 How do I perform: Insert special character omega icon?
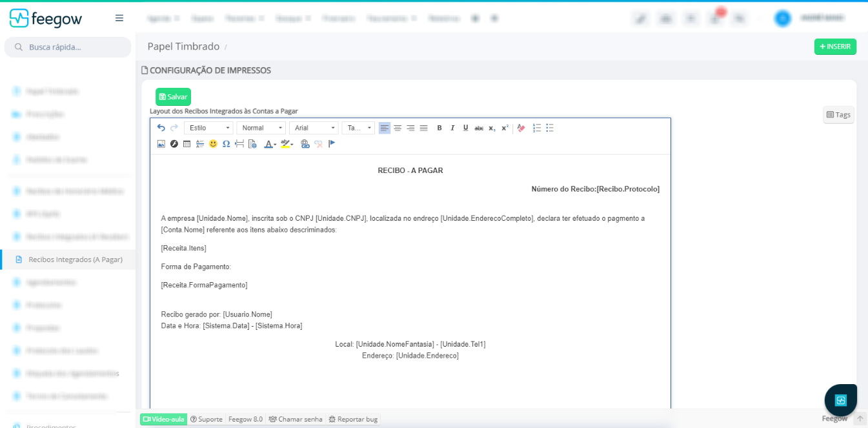[x=226, y=143]
